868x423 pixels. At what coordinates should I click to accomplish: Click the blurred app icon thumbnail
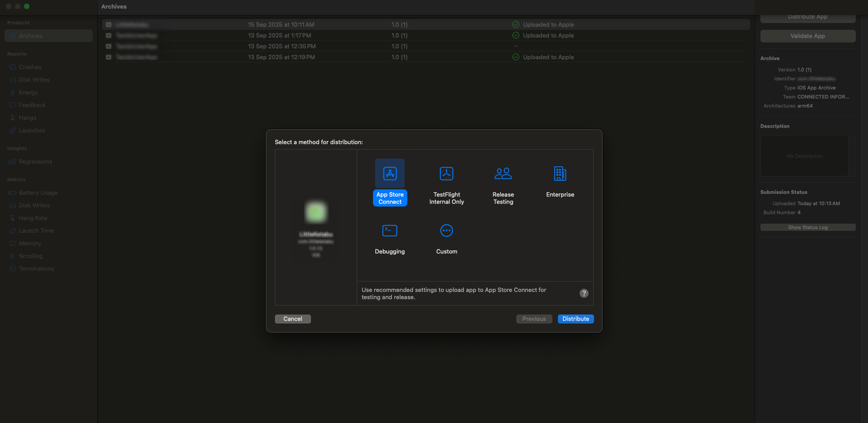316,212
